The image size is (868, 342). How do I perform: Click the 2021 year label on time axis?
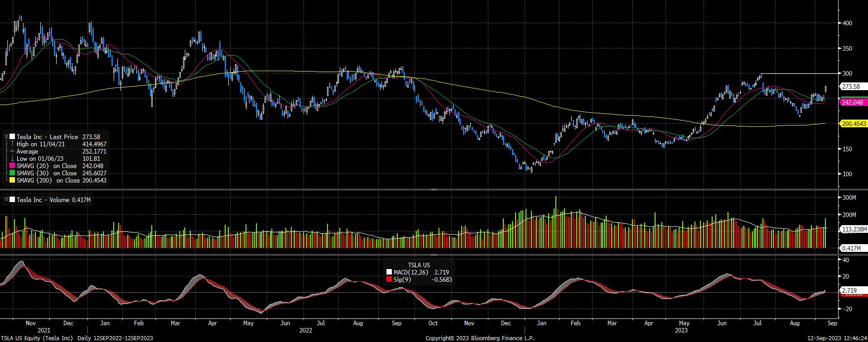coord(44,330)
